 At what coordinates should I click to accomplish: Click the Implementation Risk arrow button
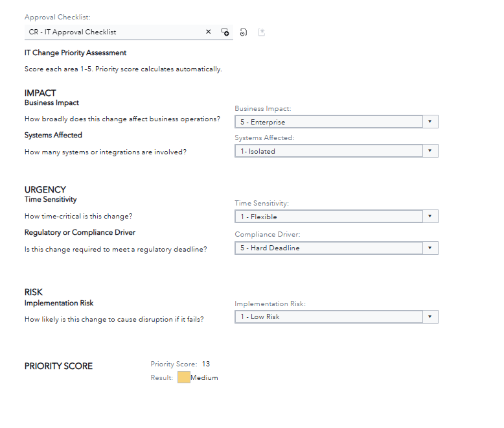[x=430, y=316]
